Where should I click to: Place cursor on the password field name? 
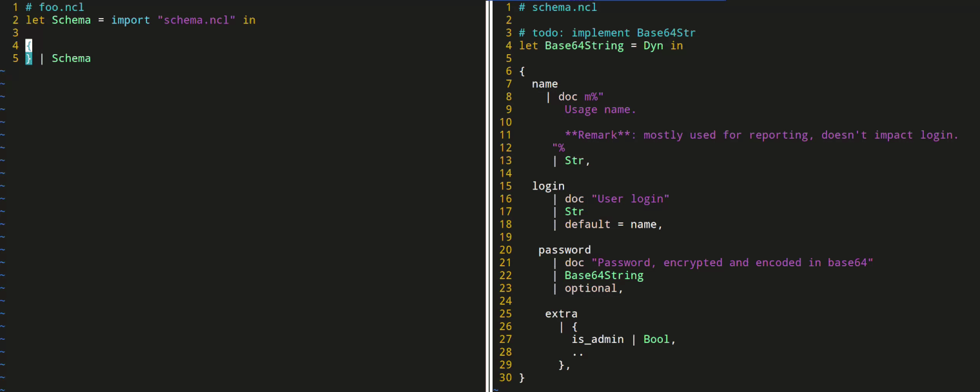point(564,250)
